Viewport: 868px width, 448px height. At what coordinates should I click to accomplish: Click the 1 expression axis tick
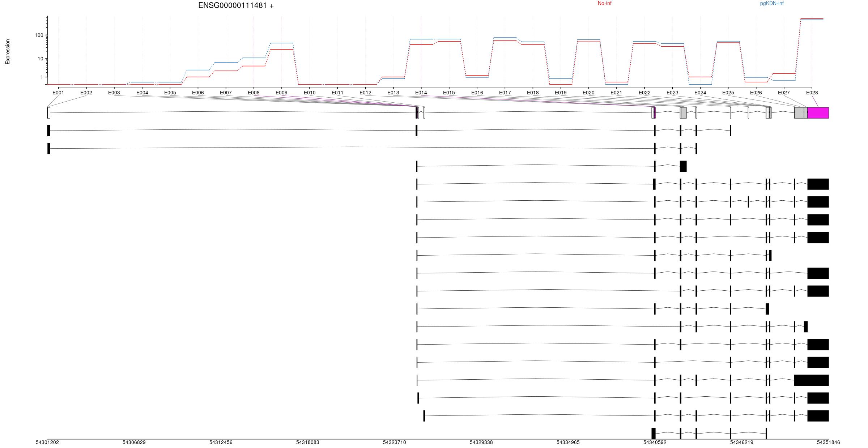click(x=42, y=77)
